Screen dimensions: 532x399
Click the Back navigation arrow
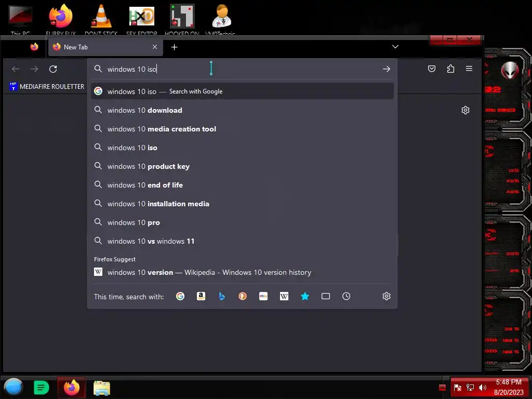[16, 69]
